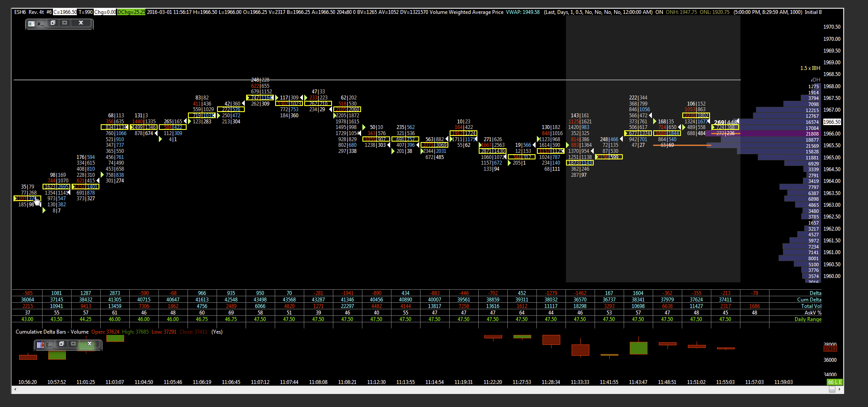Image resolution: width=868 pixels, height=407 pixels.
Task: Click the 11:59:03 time axis label
Action: point(783,382)
